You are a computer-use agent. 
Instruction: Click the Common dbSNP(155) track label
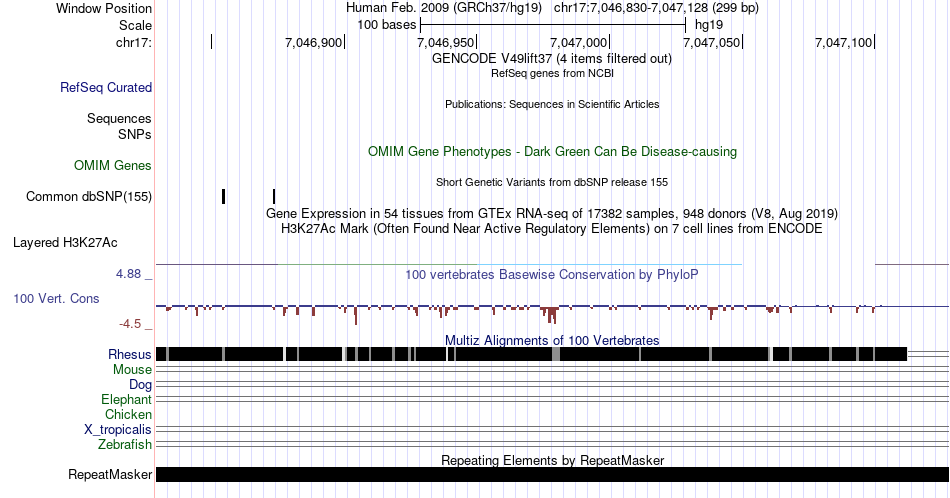tap(89, 196)
